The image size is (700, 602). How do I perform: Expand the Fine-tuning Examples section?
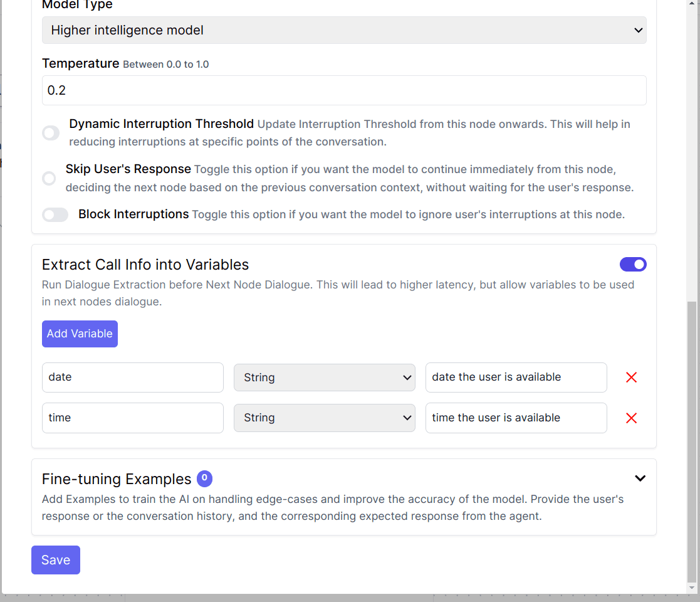click(x=640, y=478)
